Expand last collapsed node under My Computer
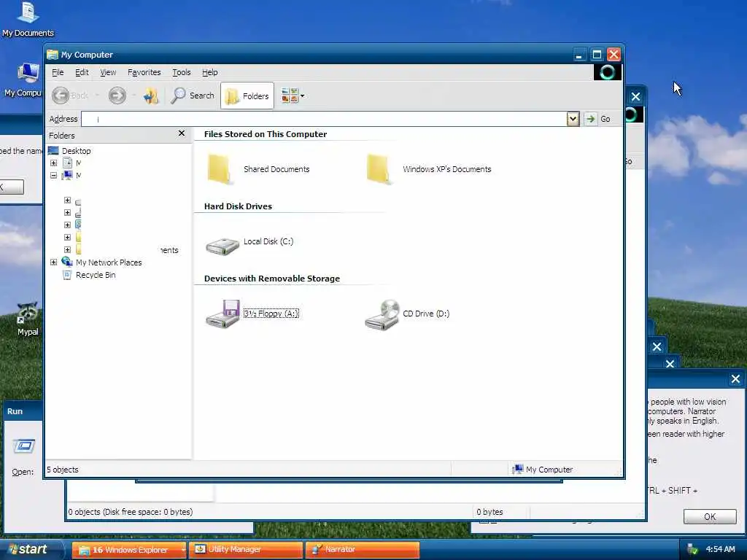Image resolution: width=747 pixels, height=560 pixels. (67, 249)
